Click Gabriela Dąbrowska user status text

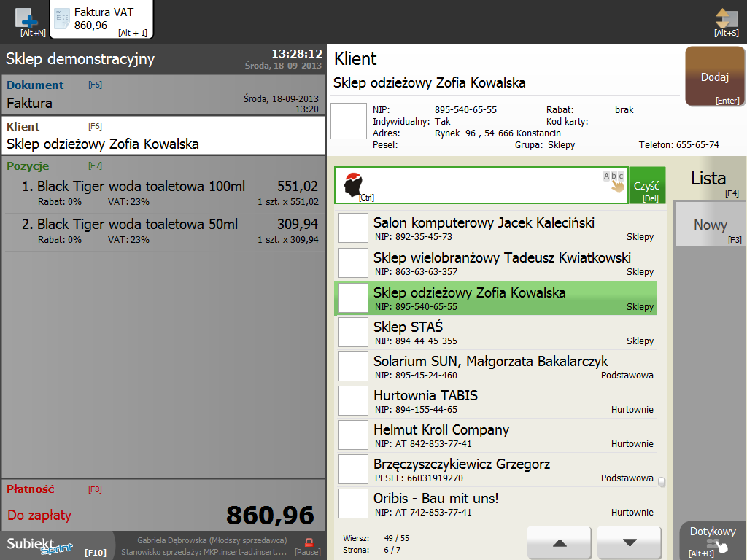pyautogui.click(x=212, y=540)
